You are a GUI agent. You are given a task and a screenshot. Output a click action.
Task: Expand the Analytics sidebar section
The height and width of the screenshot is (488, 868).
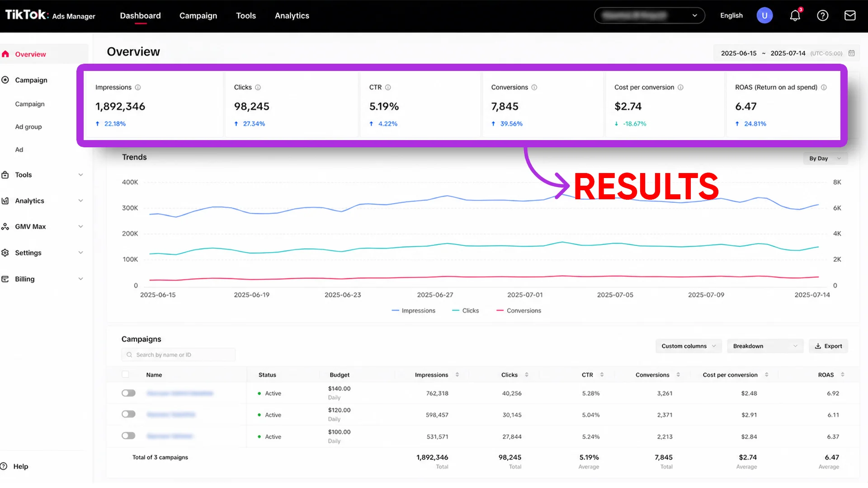tap(80, 201)
